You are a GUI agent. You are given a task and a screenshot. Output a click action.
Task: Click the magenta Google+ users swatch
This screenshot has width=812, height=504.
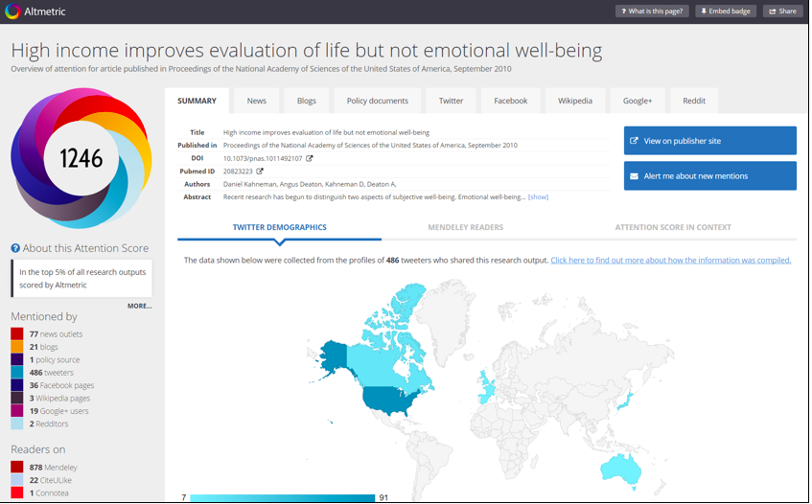point(17,411)
